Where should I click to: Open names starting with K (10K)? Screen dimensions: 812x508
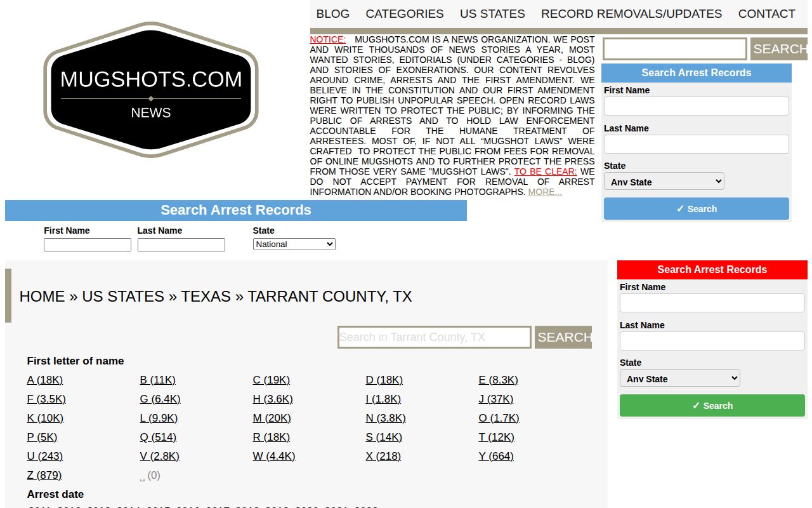(46, 418)
